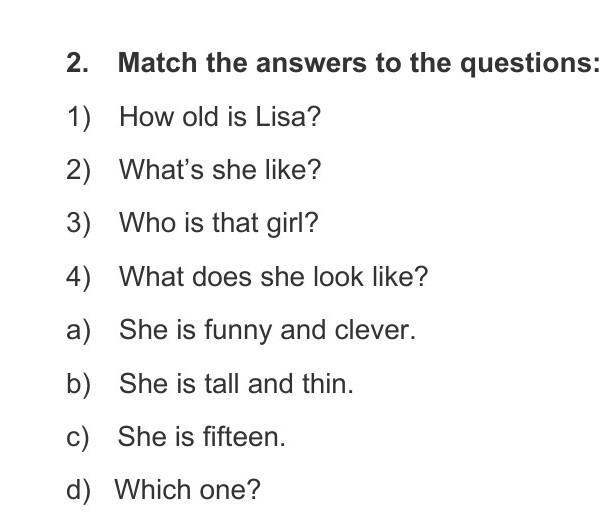Click the word 'clever' in answer a
This screenshot has height=530, width=610.
[x=380, y=330]
